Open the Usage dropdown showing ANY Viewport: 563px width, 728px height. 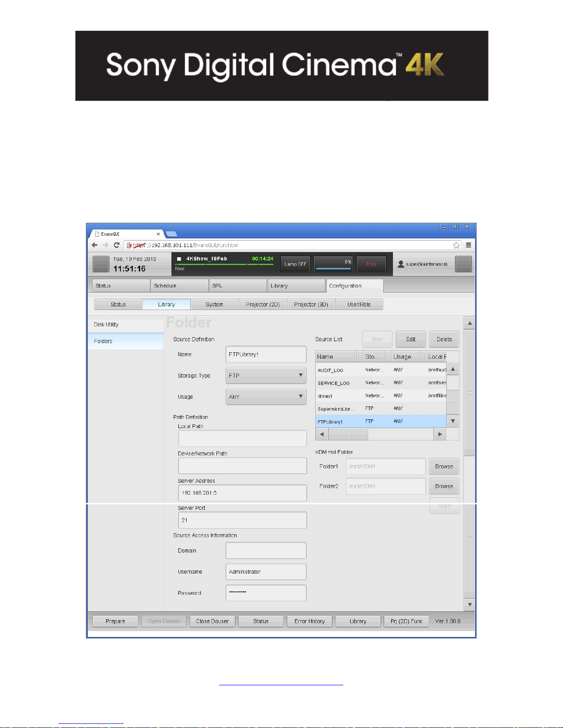point(266,396)
